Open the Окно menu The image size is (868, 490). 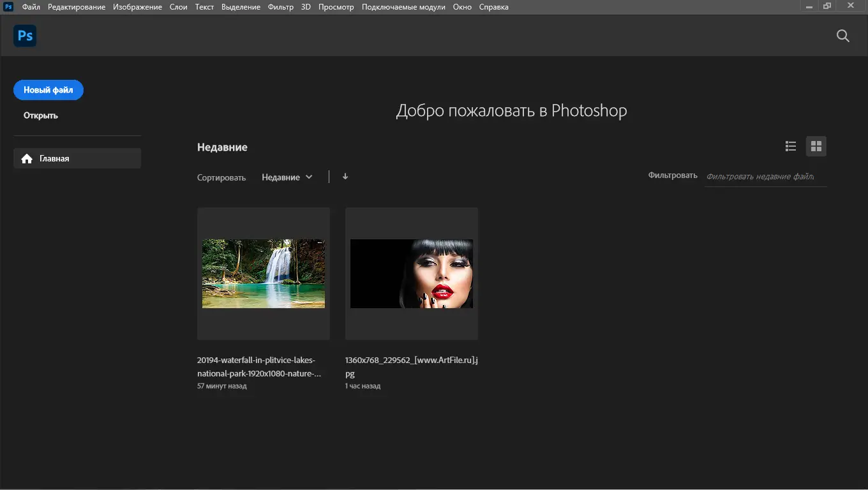[x=462, y=7]
